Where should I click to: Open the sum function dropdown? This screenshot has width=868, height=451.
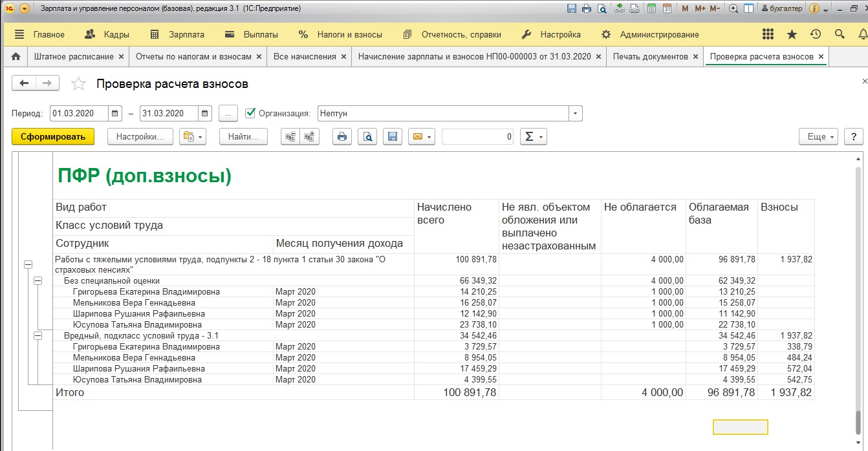pyautogui.click(x=534, y=136)
